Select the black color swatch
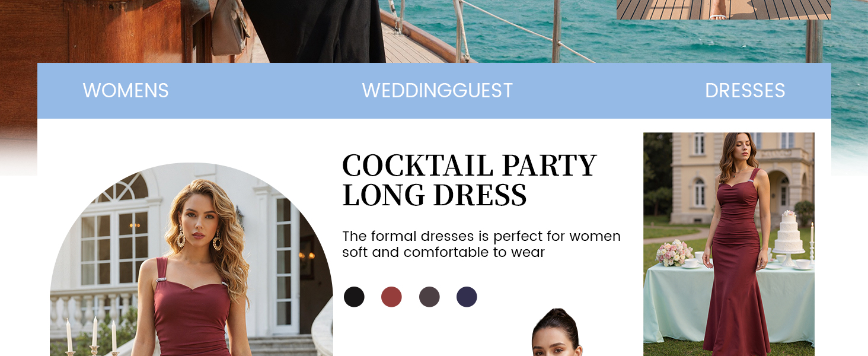Viewport: 868px width, 356px height. 354,297
